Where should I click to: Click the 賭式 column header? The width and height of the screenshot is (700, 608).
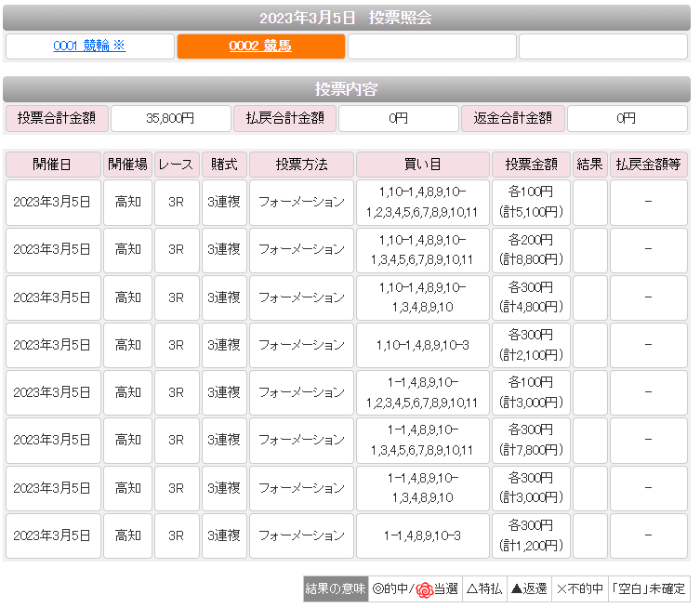click(224, 165)
